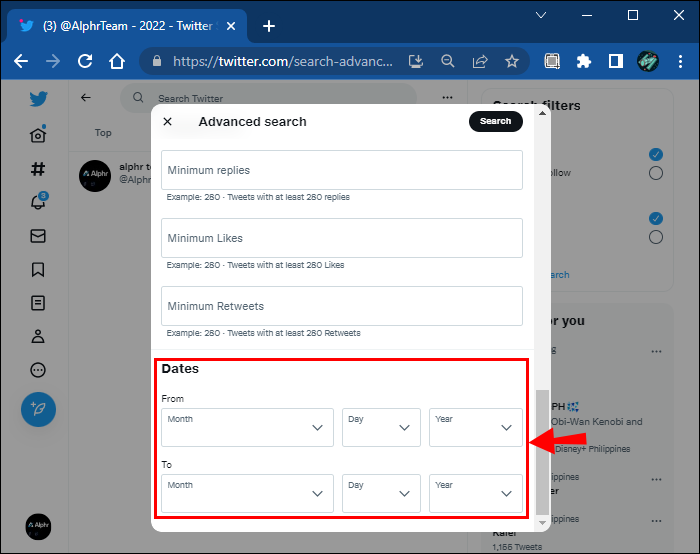Open More circle-dots icon in sidebar

(x=38, y=370)
